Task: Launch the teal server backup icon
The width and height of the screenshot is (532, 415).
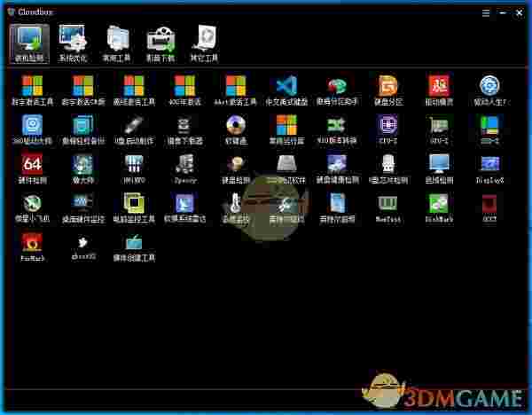Action: (83, 125)
